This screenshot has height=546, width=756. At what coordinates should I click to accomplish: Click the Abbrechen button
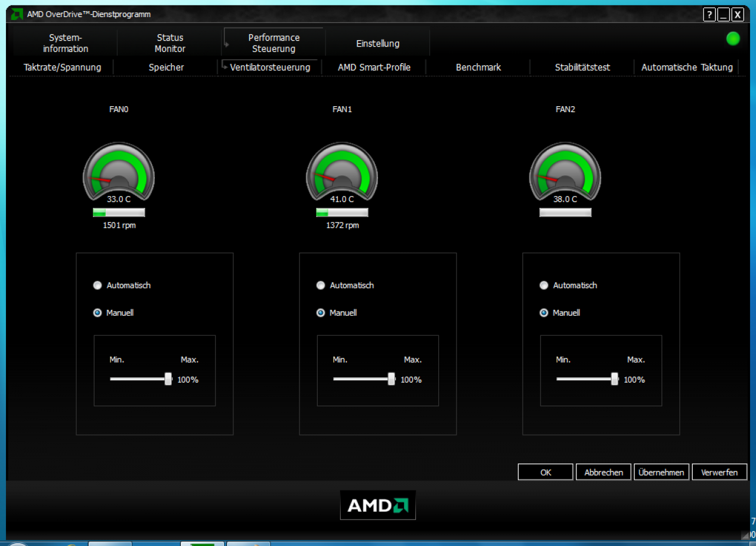coord(604,472)
